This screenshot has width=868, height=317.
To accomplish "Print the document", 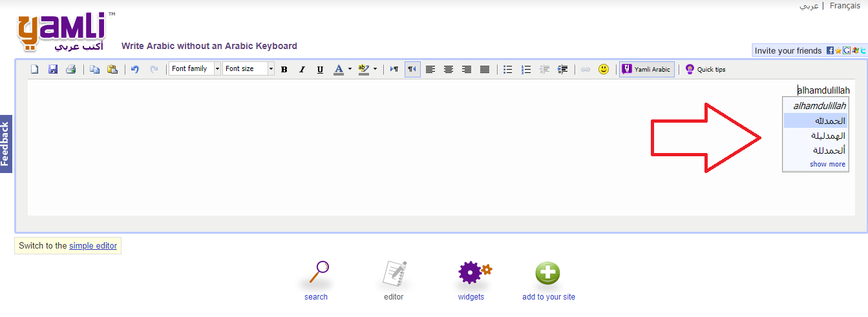I will [71, 69].
